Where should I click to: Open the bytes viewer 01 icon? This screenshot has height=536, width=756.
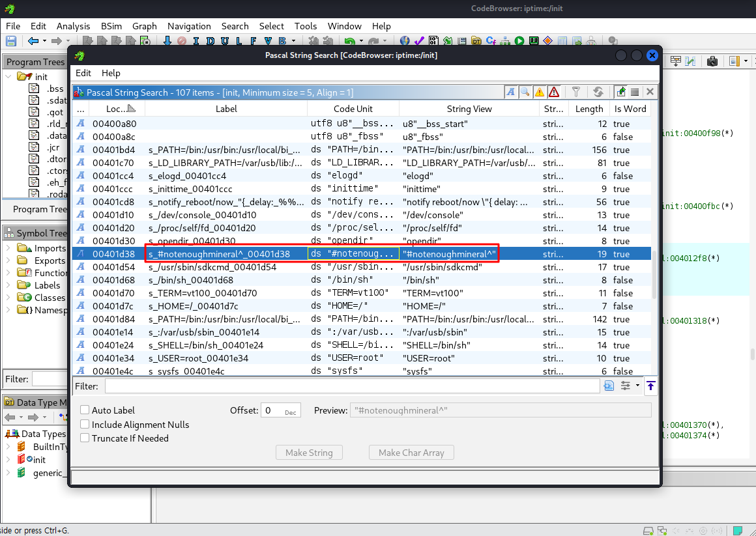pos(433,41)
